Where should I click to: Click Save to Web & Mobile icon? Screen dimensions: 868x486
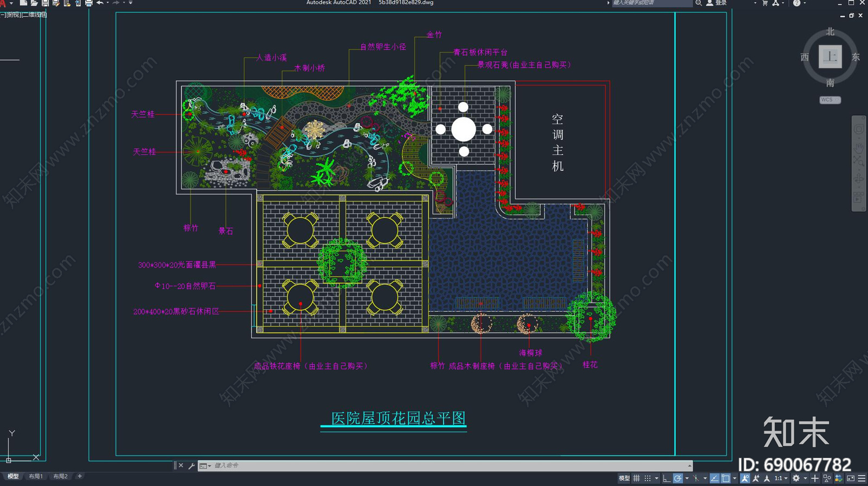[x=78, y=3]
